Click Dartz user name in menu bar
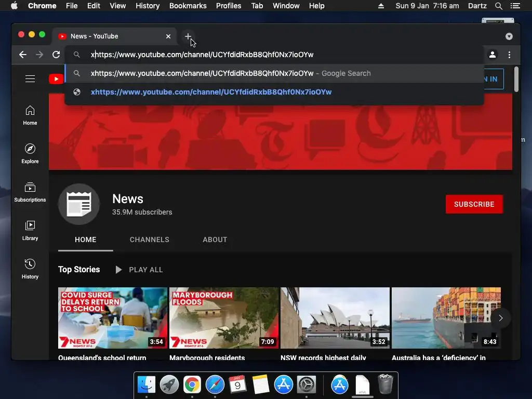532x399 pixels. tap(477, 6)
